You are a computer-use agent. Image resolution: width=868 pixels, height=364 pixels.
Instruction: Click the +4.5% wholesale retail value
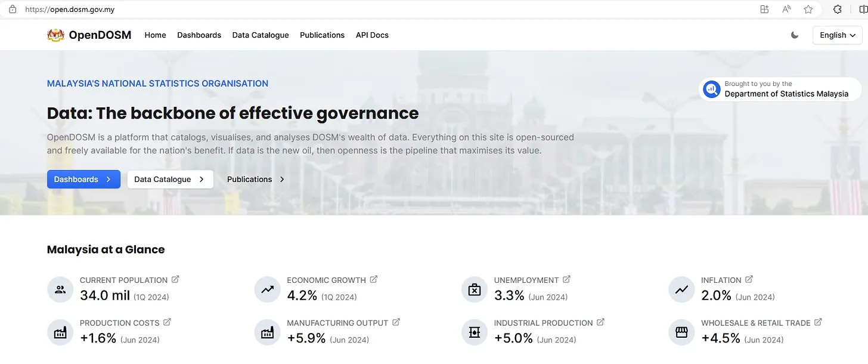click(x=721, y=338)
